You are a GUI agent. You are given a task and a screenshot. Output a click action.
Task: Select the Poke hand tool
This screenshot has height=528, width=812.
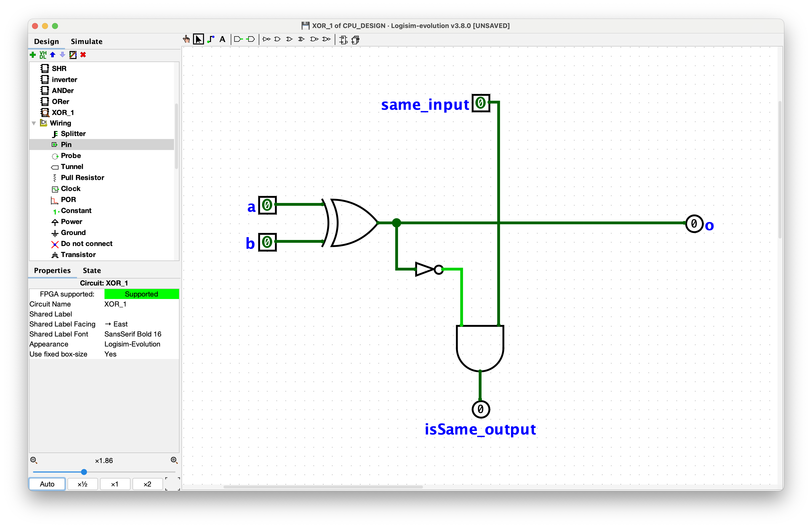[186, 39]
